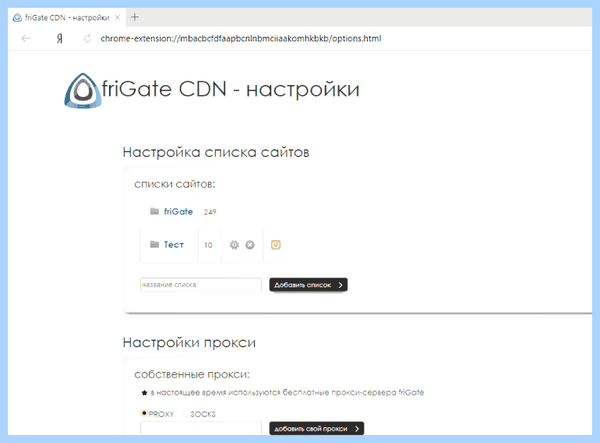Click the note about бесплатные прокси-сервера friGate
Screen dimensions: 600x443
(287, 393)
